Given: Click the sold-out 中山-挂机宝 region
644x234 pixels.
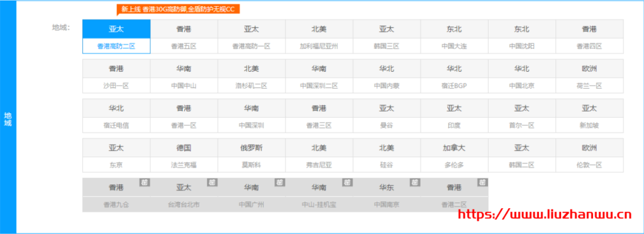Looking at the screenshot, I should [319, 195].
